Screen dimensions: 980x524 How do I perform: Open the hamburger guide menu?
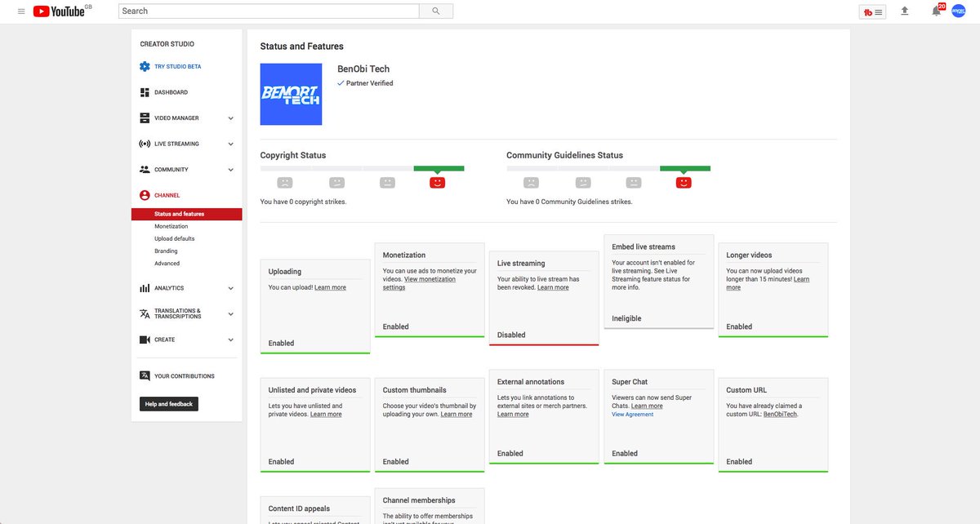21,11
